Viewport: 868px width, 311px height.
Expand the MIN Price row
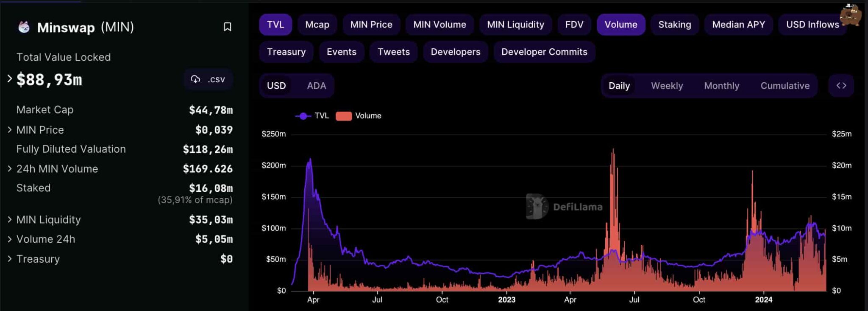point(9,130)
